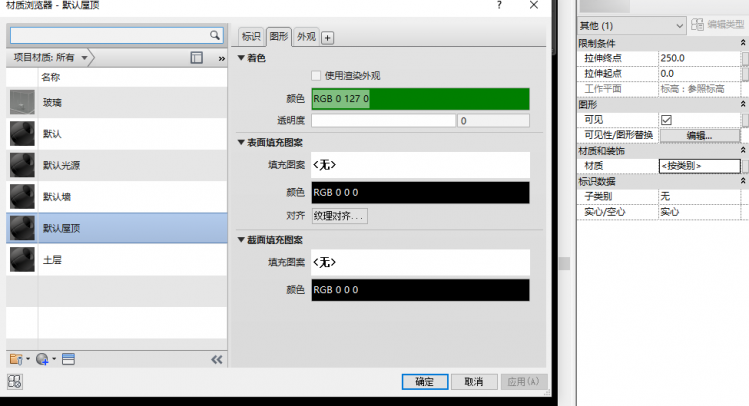749x406 pixels.
Task: Click the create new material icon
Action: (43, 358)
